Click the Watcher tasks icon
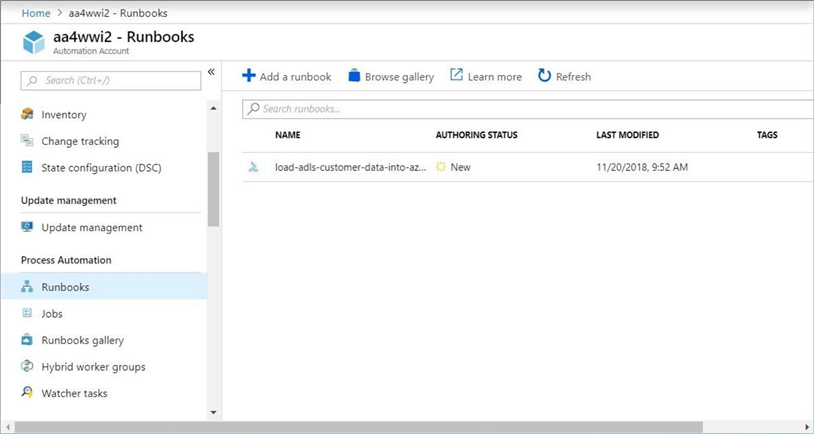This screenshot has width=814, height=434. [28, 393]
